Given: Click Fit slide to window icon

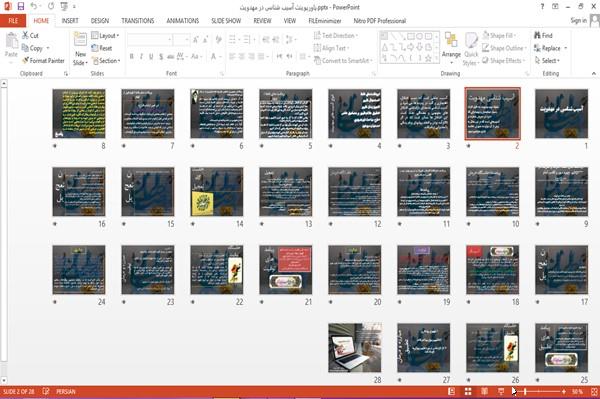Looking at the screenshot, I should point(594,391).
